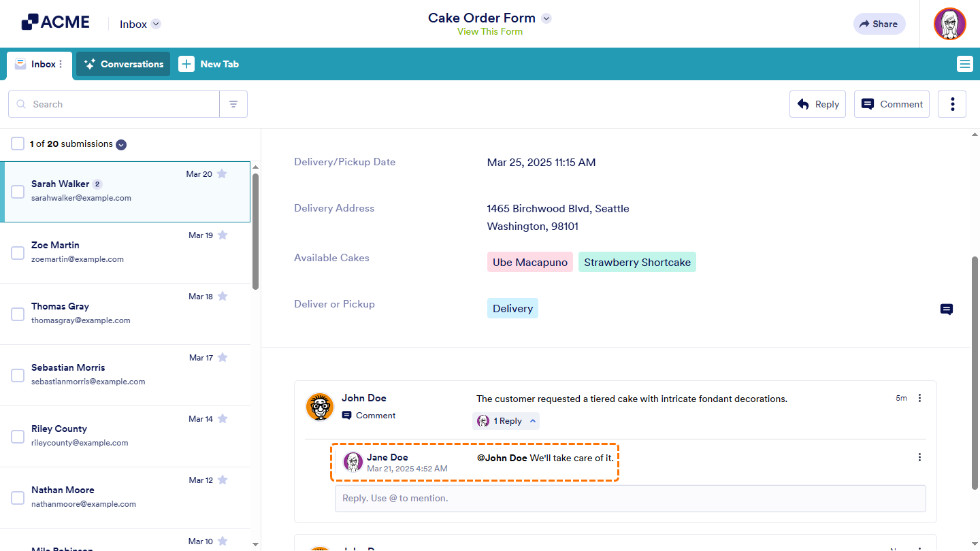Select Sarah Walker's checkbox
980x551 pixels.
(18, 191)
